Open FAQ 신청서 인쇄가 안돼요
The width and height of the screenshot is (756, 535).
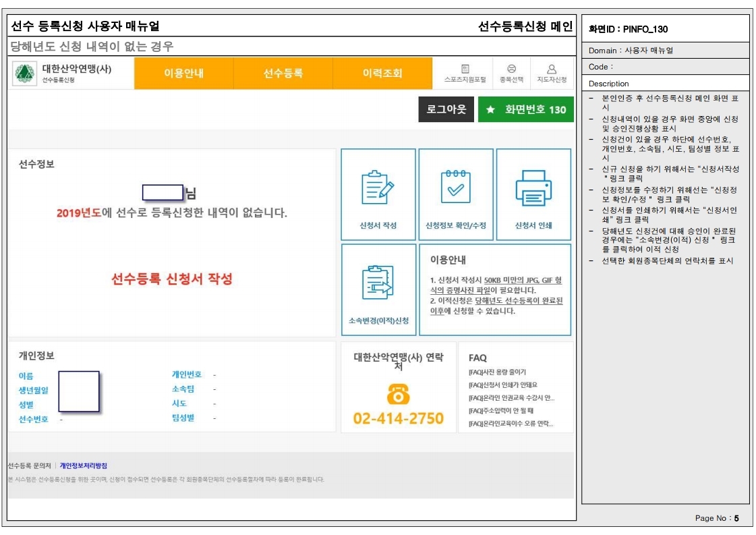[503, 385]
